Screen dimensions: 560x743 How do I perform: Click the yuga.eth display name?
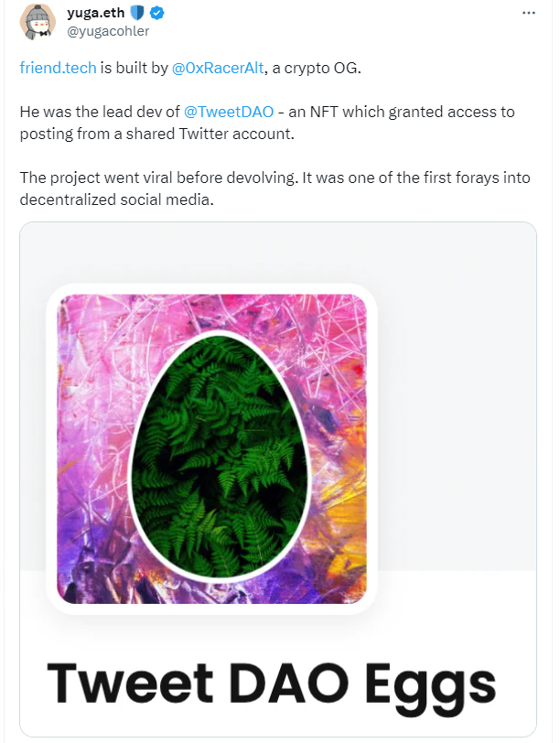pyautogui.click(x=97, y=14)
